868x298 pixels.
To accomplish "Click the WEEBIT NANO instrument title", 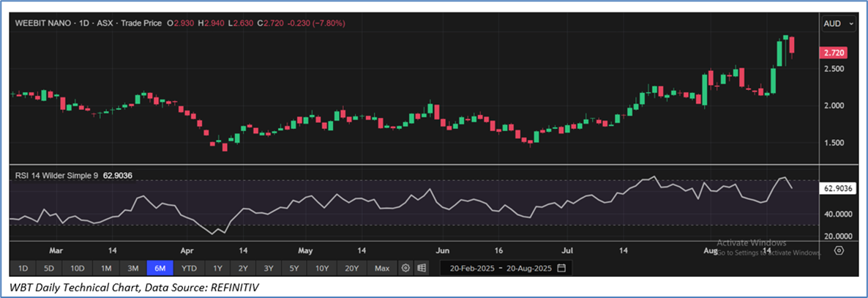I will click(42, 23).
